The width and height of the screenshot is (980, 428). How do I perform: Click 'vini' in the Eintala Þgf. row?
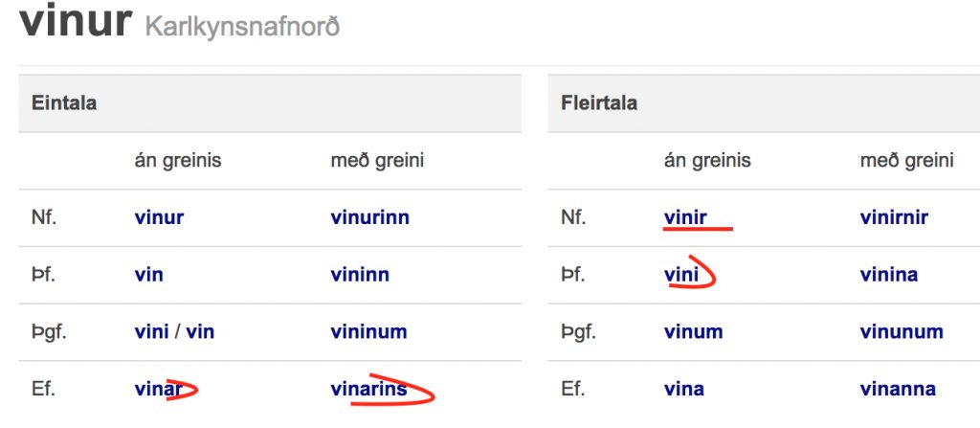point(150,332)
